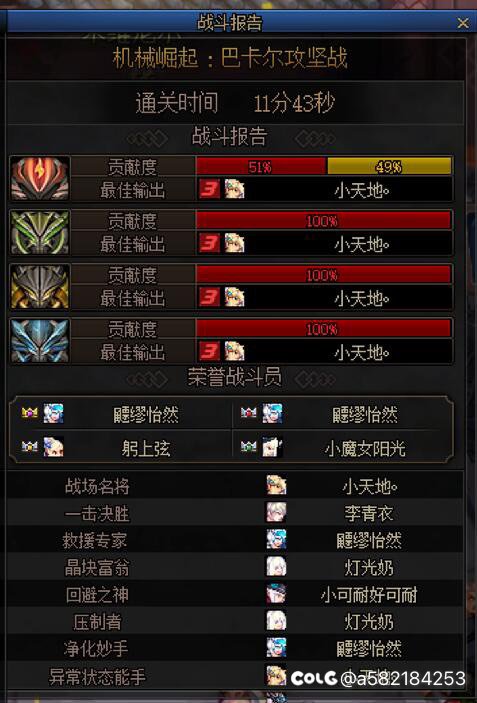477x703 pixels.
Task: Click the gold and grey boss mask icon
Action: (40, 286)
